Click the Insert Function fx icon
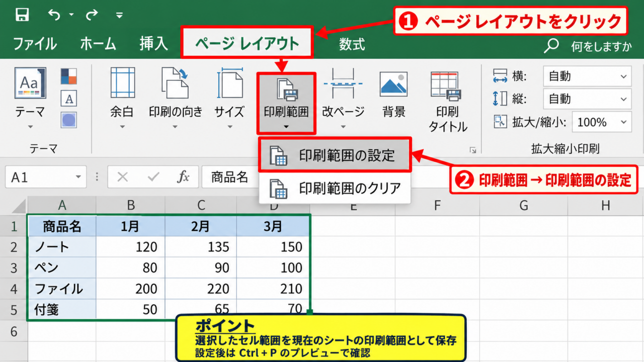The height and width of the screenshot is (362, 644). (184, 177)
